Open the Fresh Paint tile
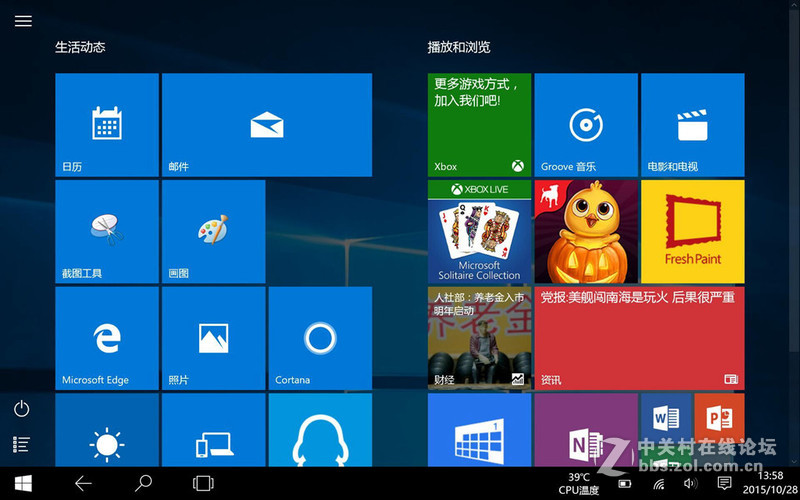The width and height of the screenshot is (800, 500). click(x=692, y=232)
